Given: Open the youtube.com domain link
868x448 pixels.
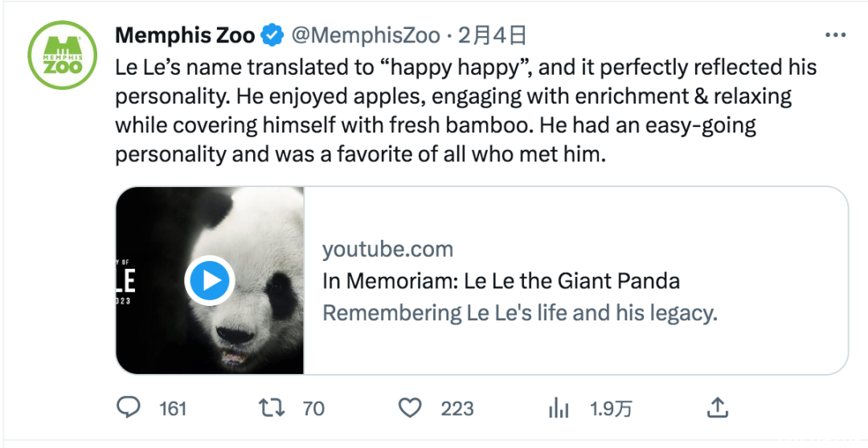Looking at the screenshot, I should click(x=387, y=250).
